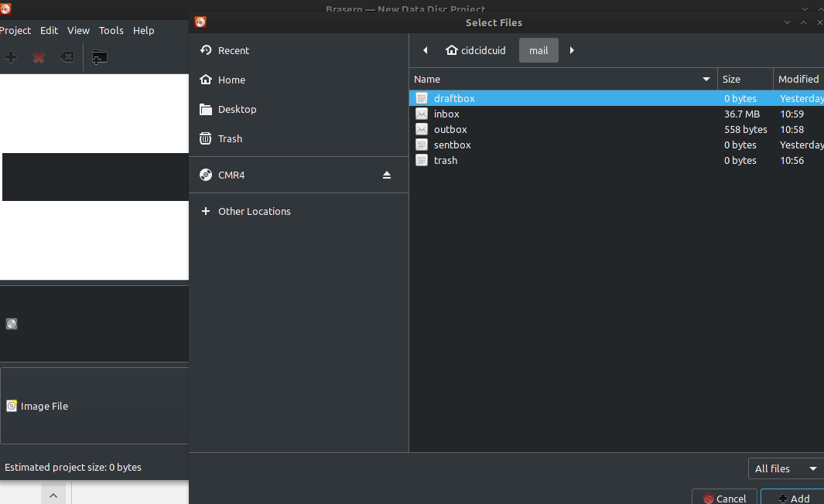
Task: Eject the CMR4 disc
Action: 387,175
